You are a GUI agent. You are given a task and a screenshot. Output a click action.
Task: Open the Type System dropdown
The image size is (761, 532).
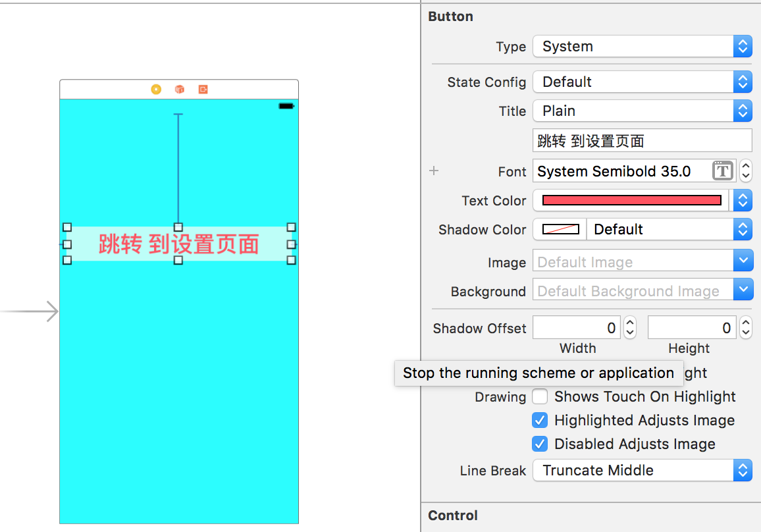click(642, 47)
